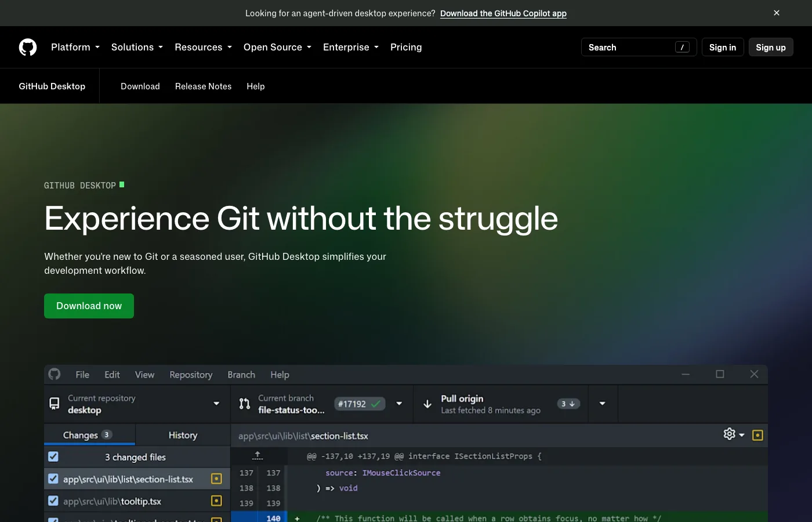Screen dimensions: 812x522
Task: Click the app's small GitHub logo icon
Action: pyautogui.click(x=55, y=374)
